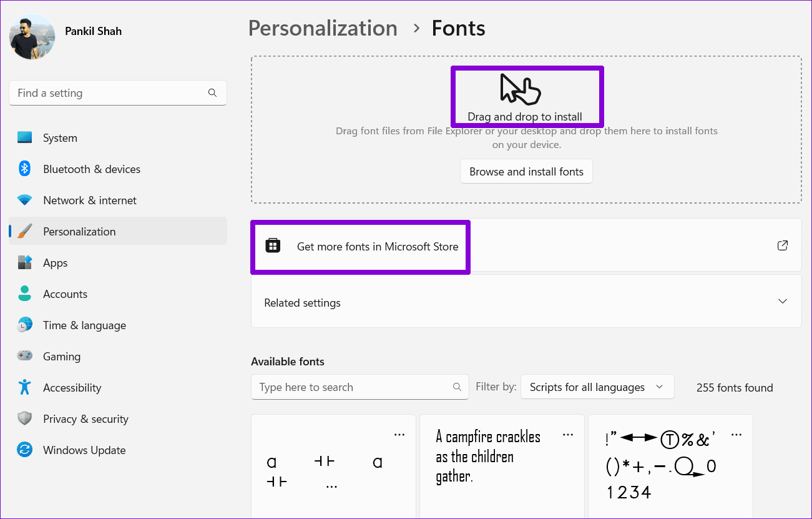Click the System monitor icon in sidebar
The image size is (812, 519).
pos(24,138)
